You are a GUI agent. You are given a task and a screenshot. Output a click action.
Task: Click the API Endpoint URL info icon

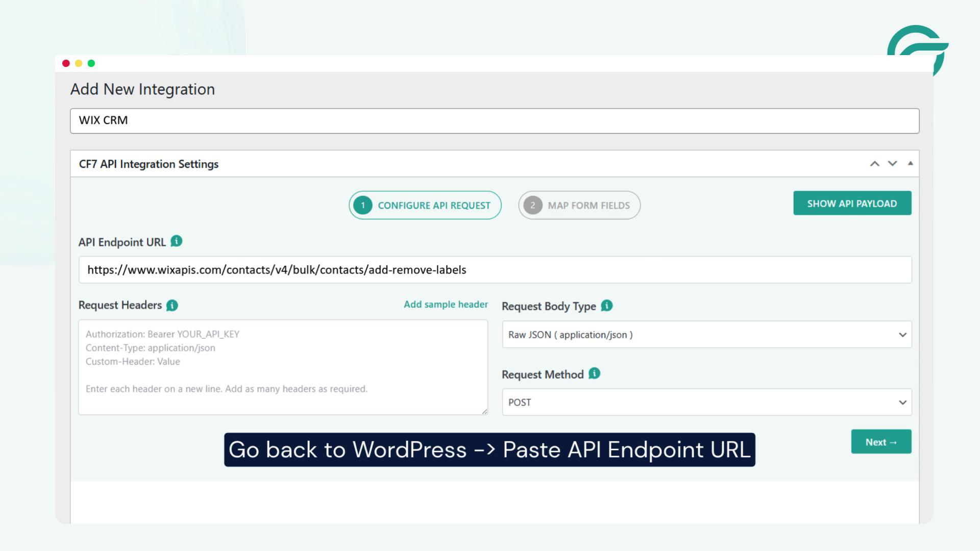point(177,241)
